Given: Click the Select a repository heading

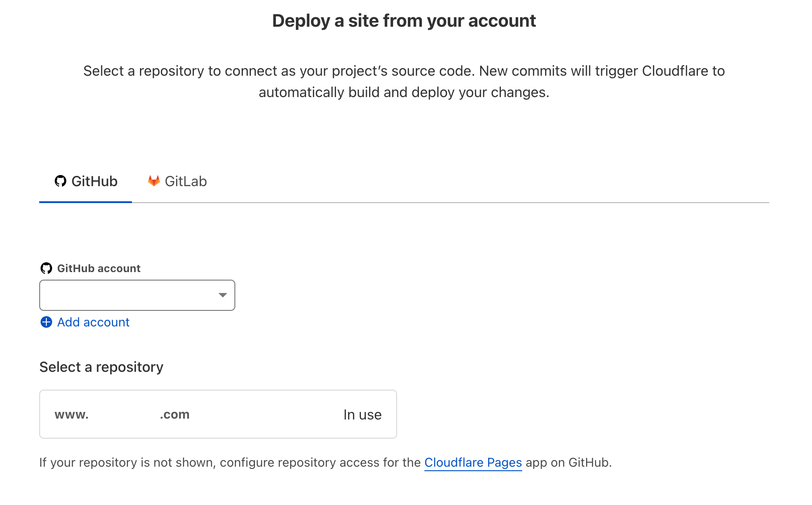Looking at the screenshot, I should pos(101,367).
